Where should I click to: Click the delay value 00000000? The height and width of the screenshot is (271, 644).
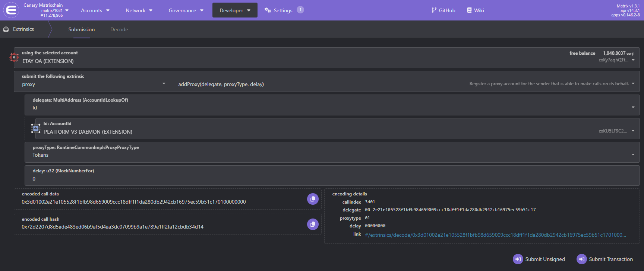coord(375,226)
